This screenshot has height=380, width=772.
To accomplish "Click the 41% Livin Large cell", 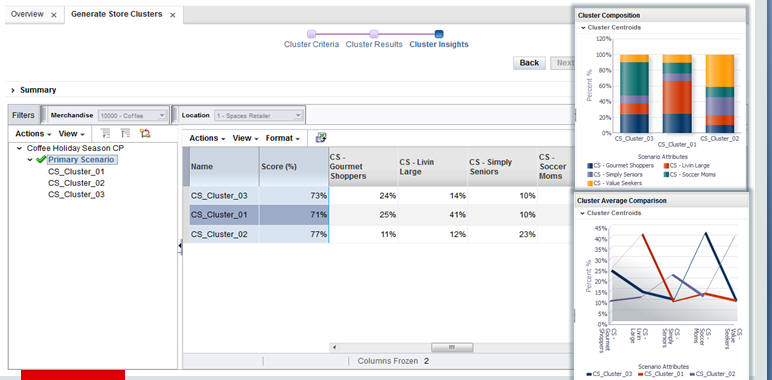I will coord(433,215).
